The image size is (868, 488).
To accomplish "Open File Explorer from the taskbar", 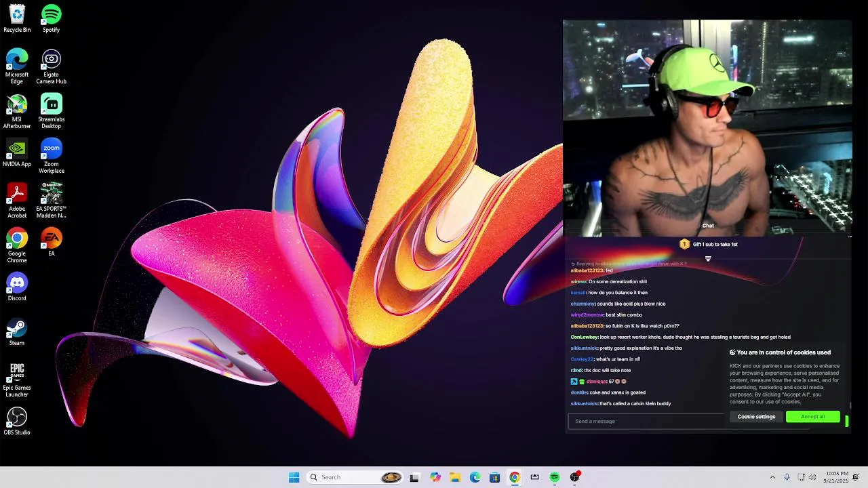I will [x=455, y=477].
